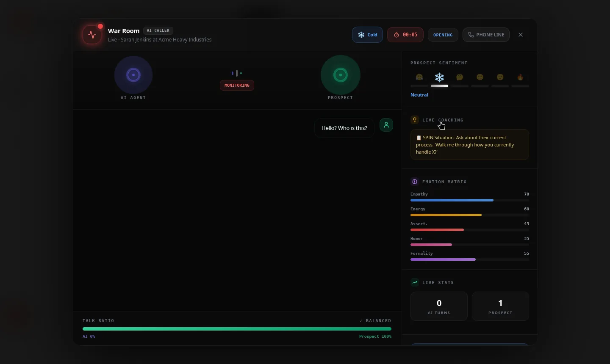This screenshot has width=610, height=364.
Task: Click the AI Agent orb
Action: point(133,75)
